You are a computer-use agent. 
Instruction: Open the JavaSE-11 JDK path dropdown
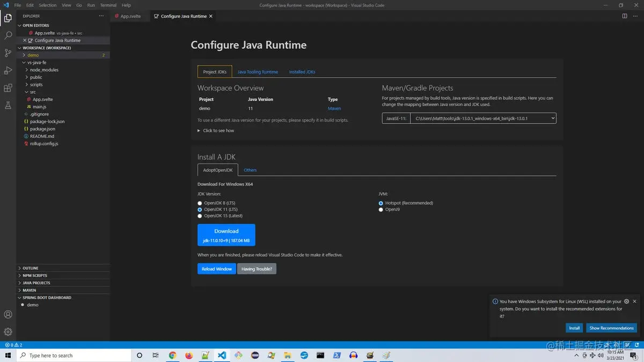coord(484,119)
